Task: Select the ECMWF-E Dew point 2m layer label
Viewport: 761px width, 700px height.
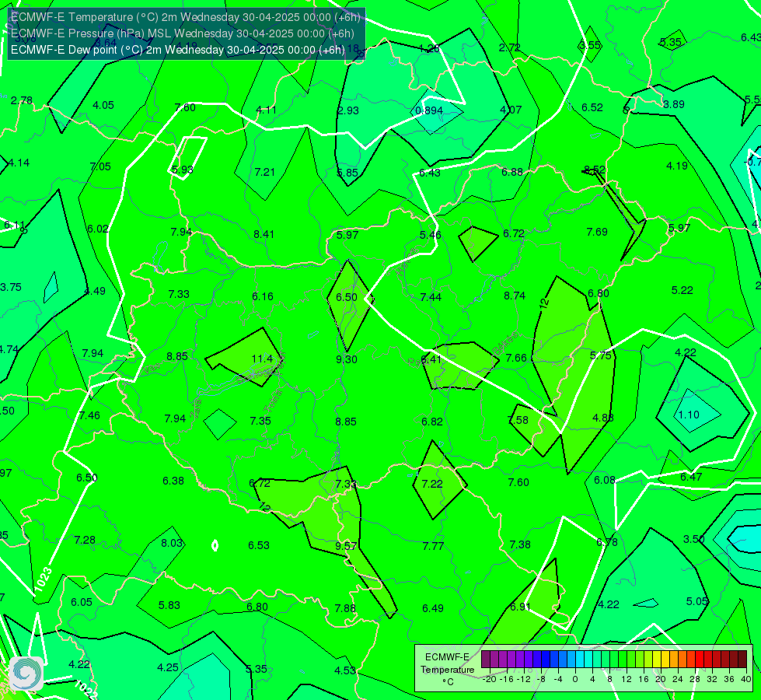Action: point(178,50)
